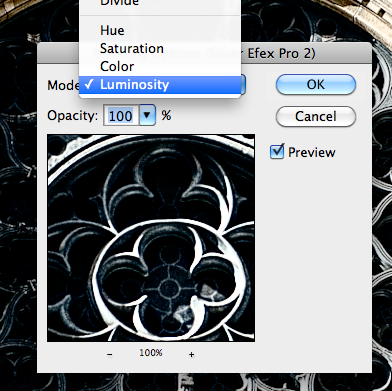
Task: Click the Opacity label
Action: click(x=73, y=116)
